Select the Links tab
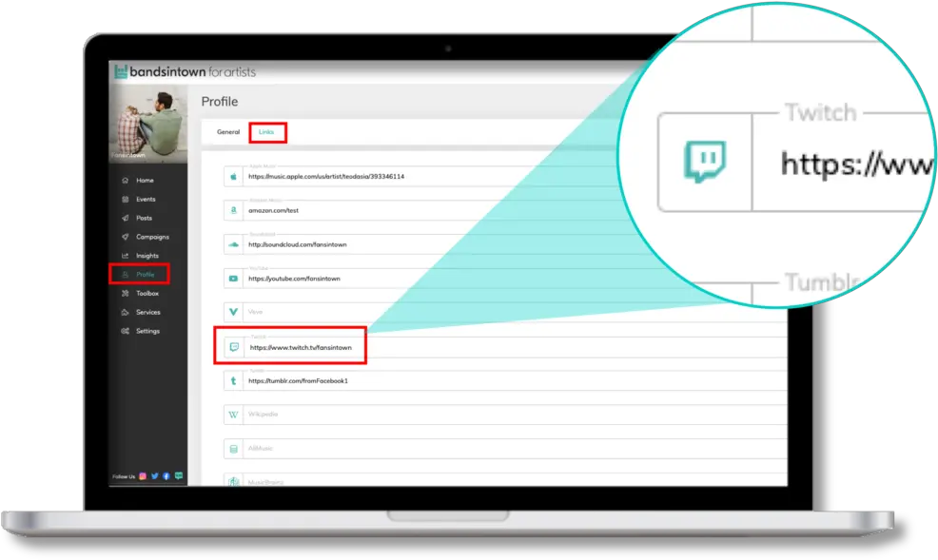The image size is (938, 560). [266, 132]
